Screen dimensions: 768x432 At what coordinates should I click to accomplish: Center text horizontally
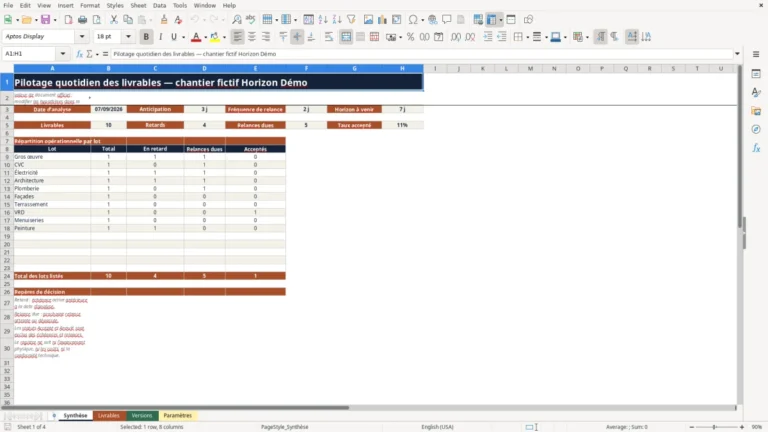click(252, 37)
